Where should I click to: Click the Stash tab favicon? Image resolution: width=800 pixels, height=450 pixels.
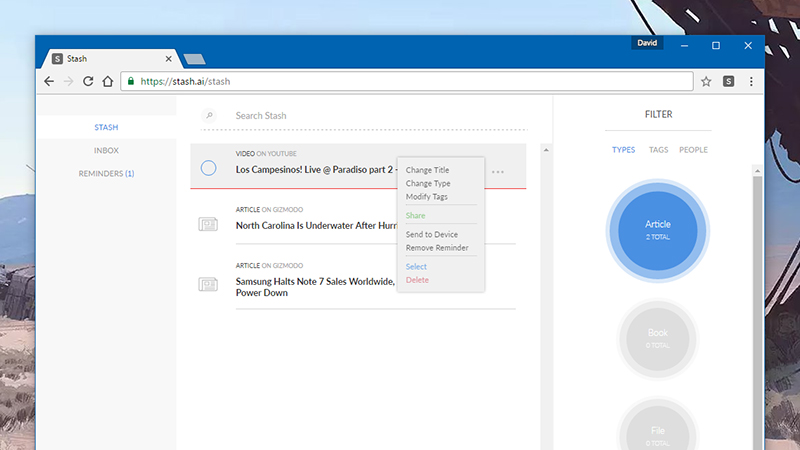[x=58, y=59]
